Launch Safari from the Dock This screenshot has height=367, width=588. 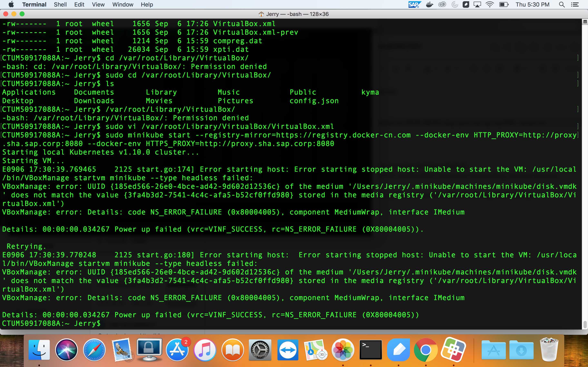point(94,350)
